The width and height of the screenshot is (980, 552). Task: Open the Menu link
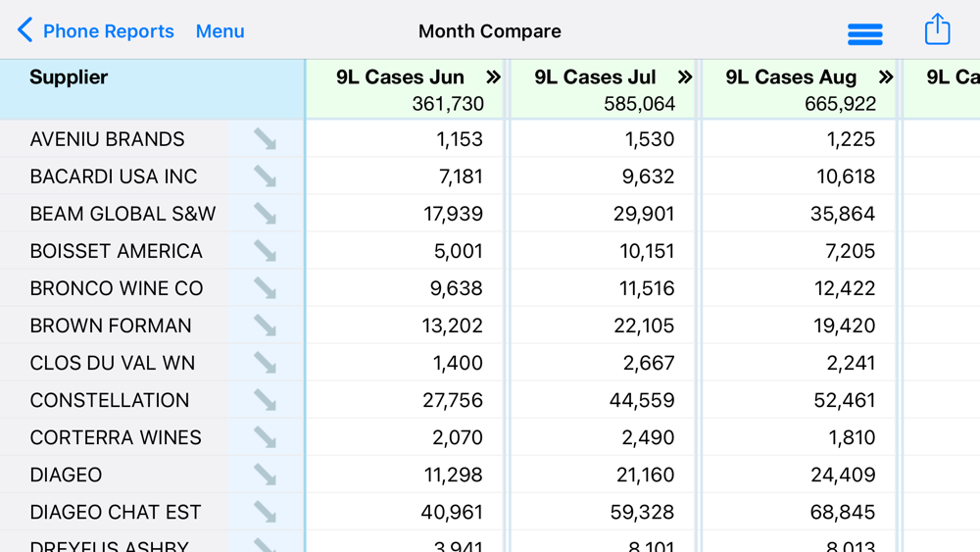click(220, 31)
